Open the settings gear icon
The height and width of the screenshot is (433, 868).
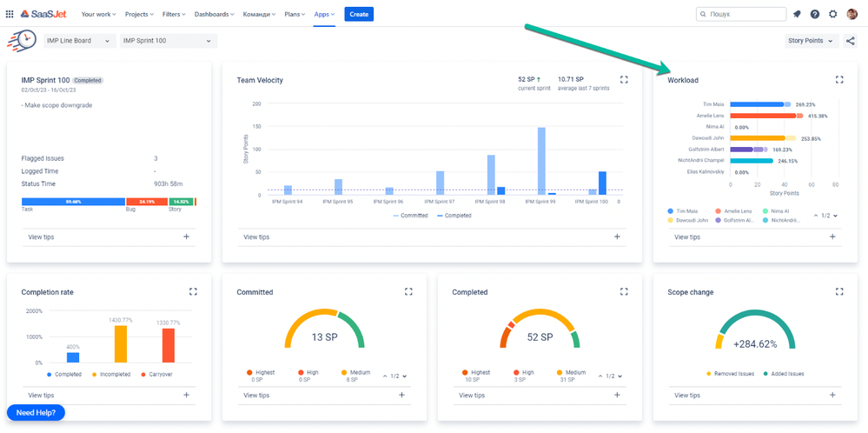point(833,14)
